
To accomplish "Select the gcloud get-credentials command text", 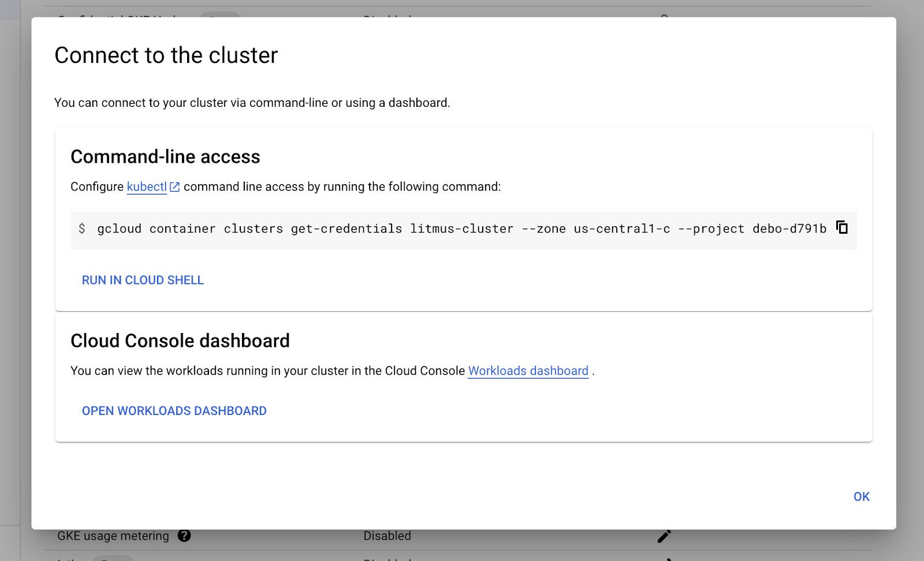I will point(462,229).
